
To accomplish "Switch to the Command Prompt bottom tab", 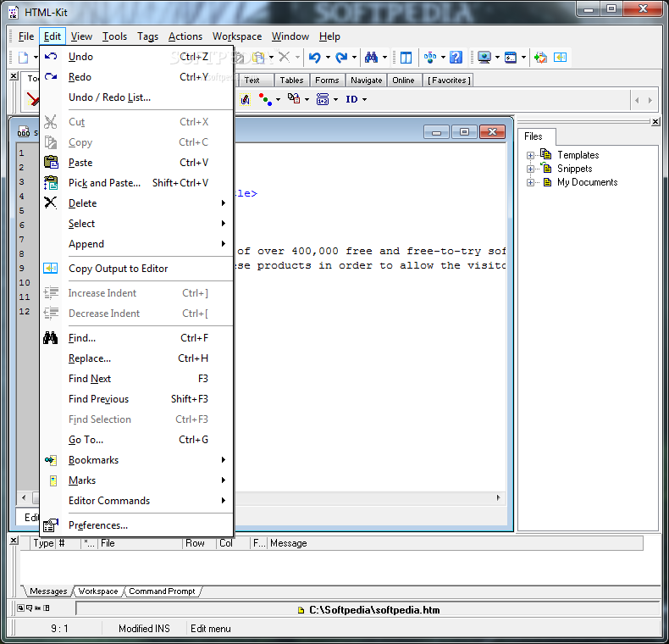I will [x=162, y=591].
